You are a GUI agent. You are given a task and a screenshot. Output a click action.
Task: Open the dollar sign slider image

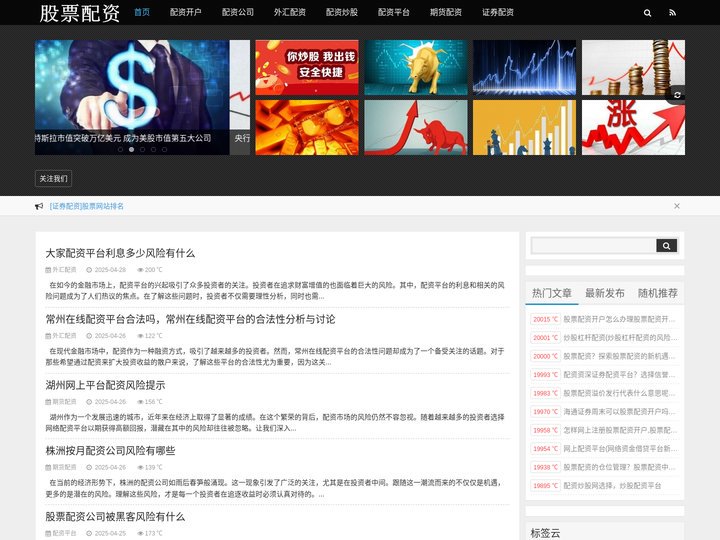(132, 97)
